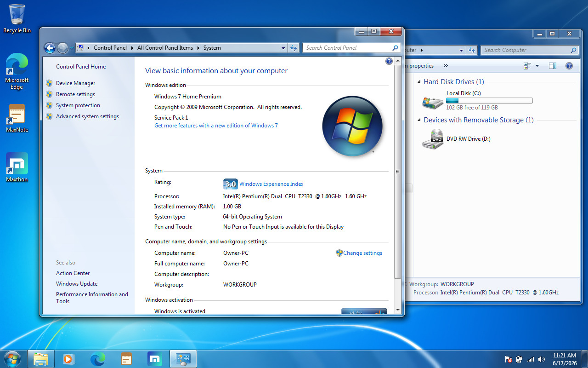This screenshot has height=368, width=588.
Task: Click the All Control Panel Items breadcrumb
Action: (165, 48)
